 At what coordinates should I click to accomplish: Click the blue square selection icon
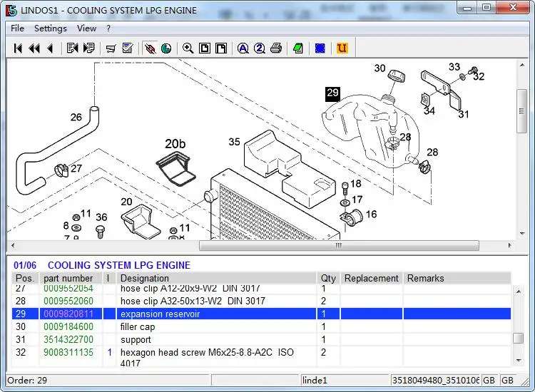pyautogui.click(x=320, y=48)
